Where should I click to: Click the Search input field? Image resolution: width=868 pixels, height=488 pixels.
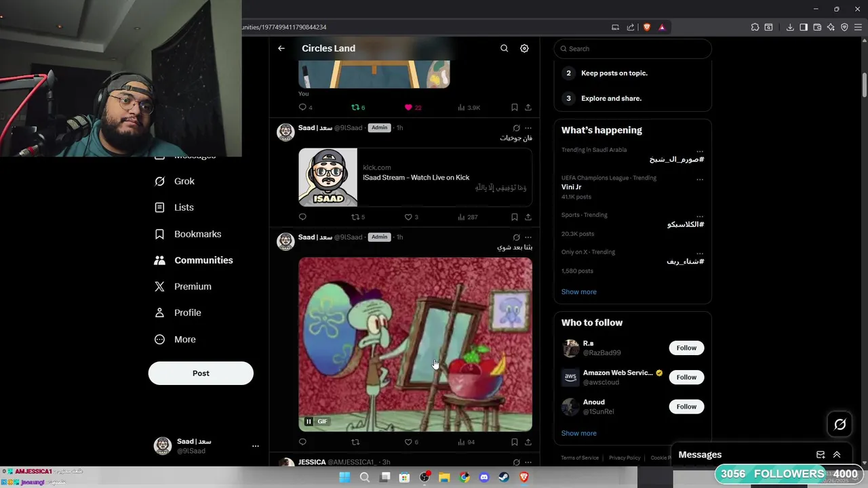point(633,49)
